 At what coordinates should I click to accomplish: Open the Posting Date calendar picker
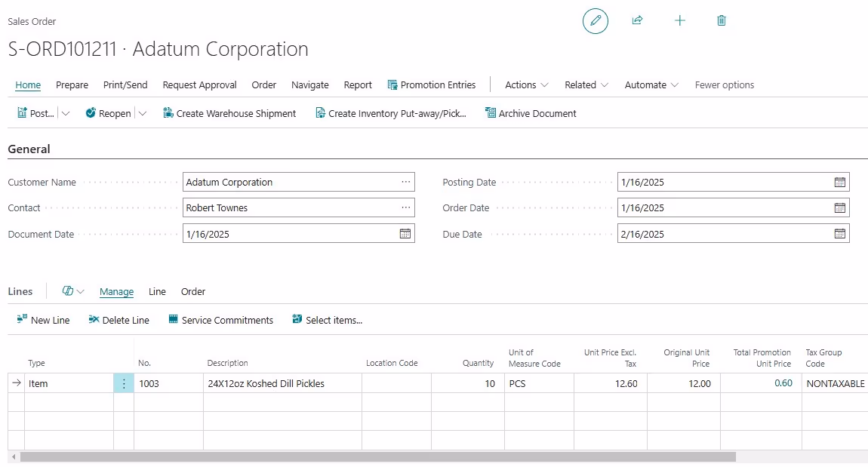pos(840,182)
